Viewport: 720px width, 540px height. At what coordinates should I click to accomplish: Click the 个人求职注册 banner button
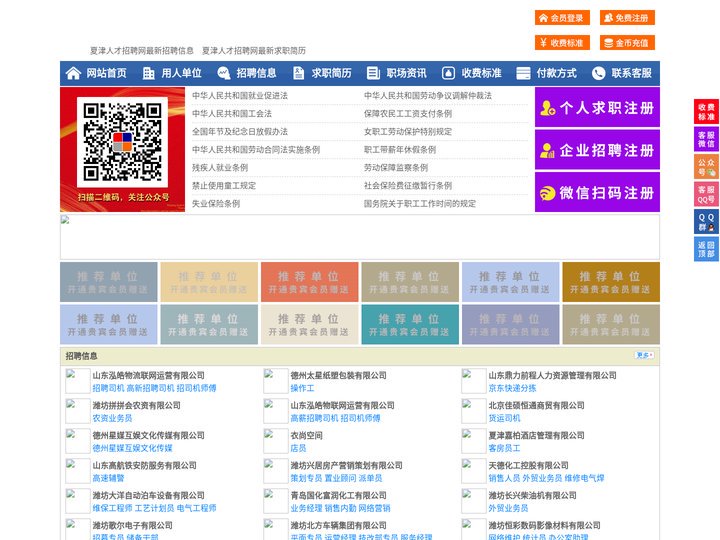[597, 107]
